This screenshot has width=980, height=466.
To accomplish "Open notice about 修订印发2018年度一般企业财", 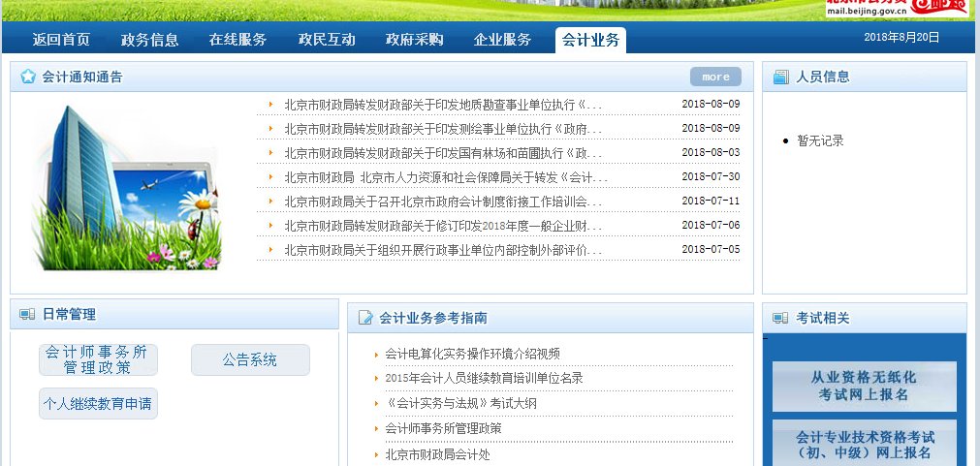I will click(443, 226).
